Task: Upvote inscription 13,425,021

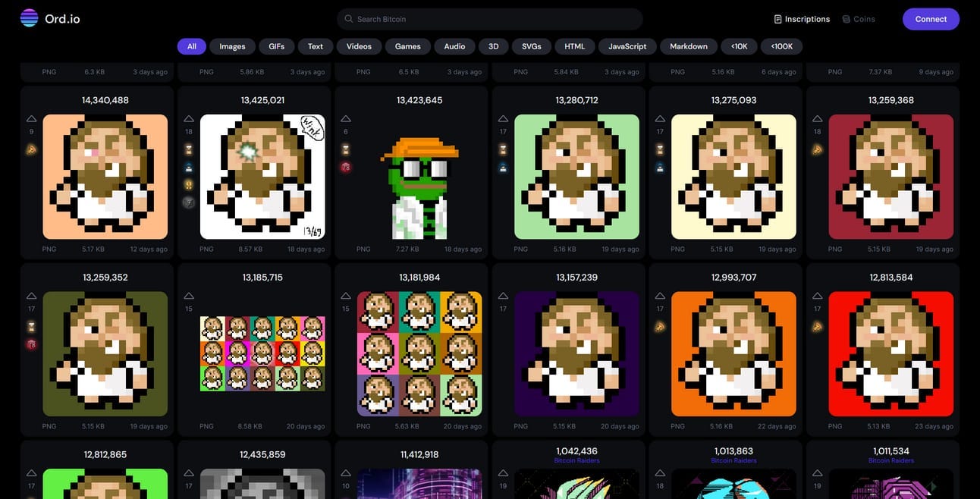Action: (x=189, y=119)
